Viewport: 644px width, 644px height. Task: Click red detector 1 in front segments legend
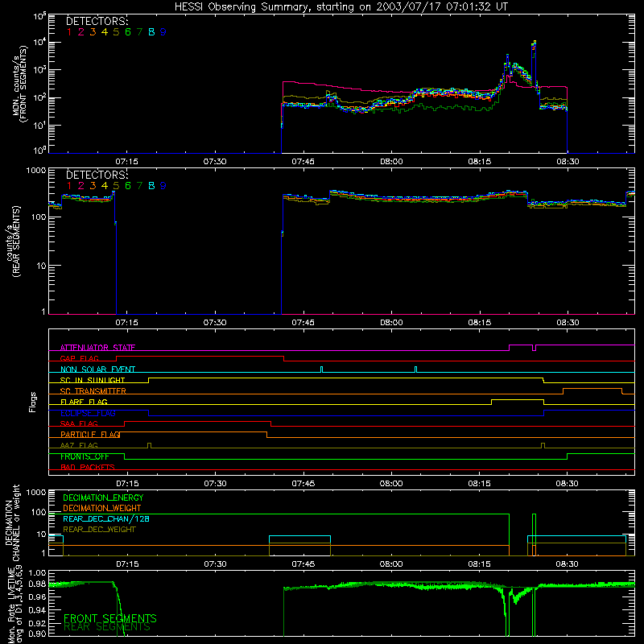[69, 32]
